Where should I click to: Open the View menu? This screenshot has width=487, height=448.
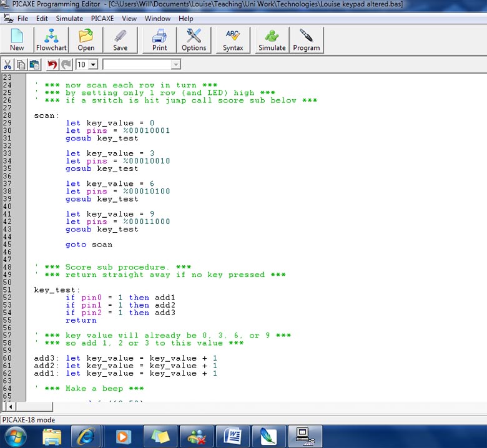coord(129,19)
